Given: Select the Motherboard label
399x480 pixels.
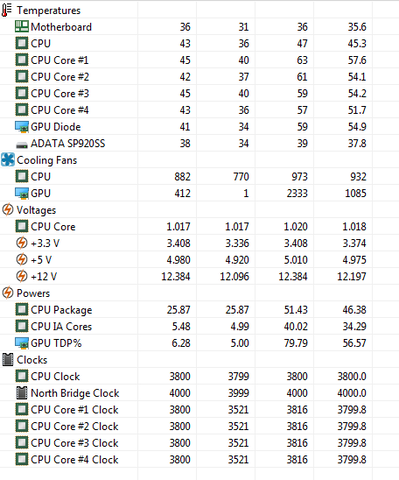Looking at the screenshot, I should [x=61, y=27].
